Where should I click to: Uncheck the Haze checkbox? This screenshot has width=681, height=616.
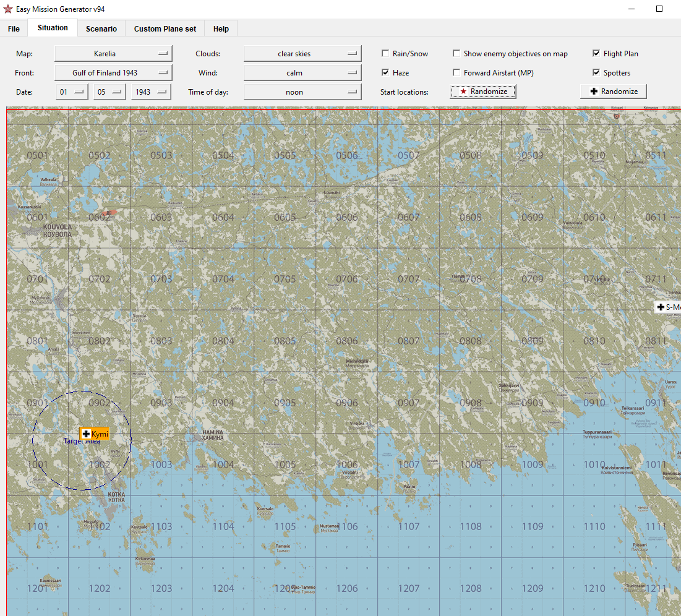tap(385, 73)
